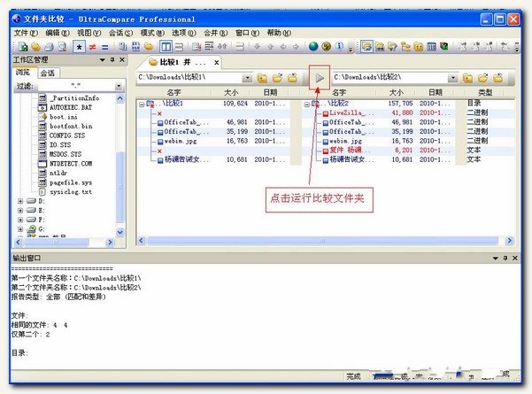Screen dimensions: 532x394
Task: Expand the F: drive node
Action: (x=20, y=220)
